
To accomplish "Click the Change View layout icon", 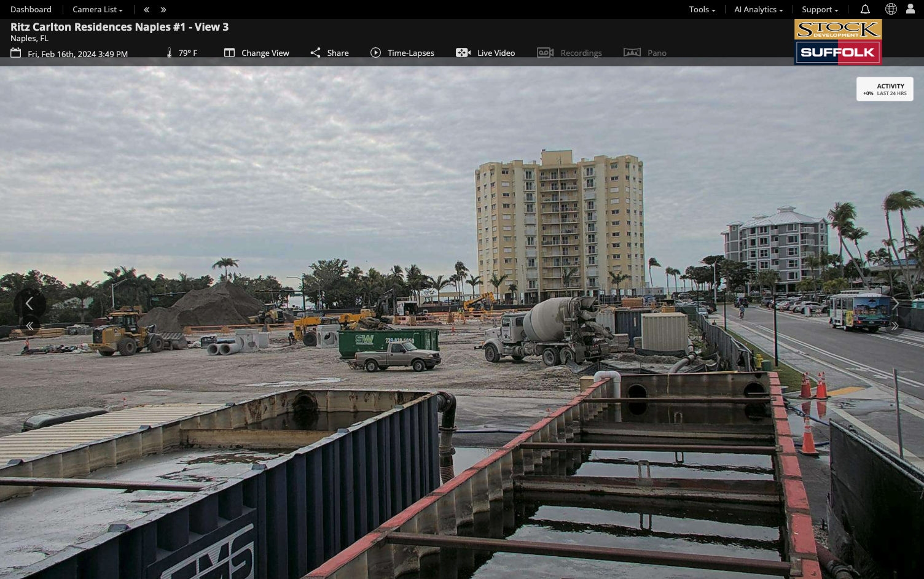I will 229,53.
